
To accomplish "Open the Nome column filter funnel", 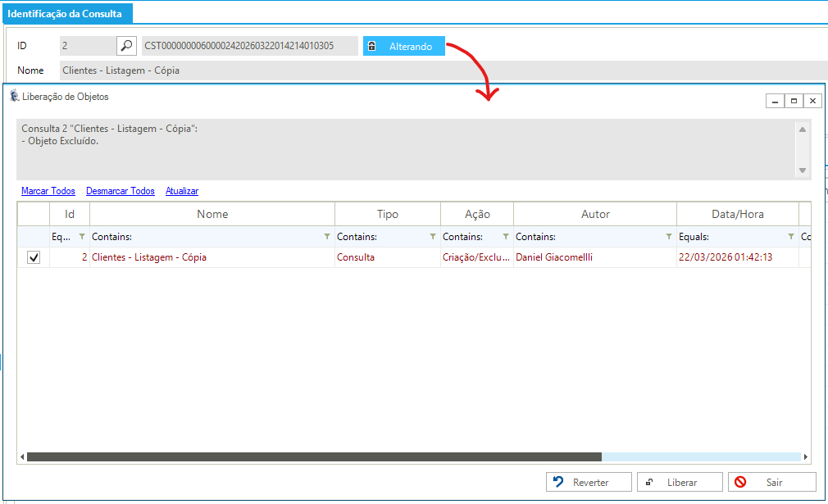I will [x=327, y=237].
